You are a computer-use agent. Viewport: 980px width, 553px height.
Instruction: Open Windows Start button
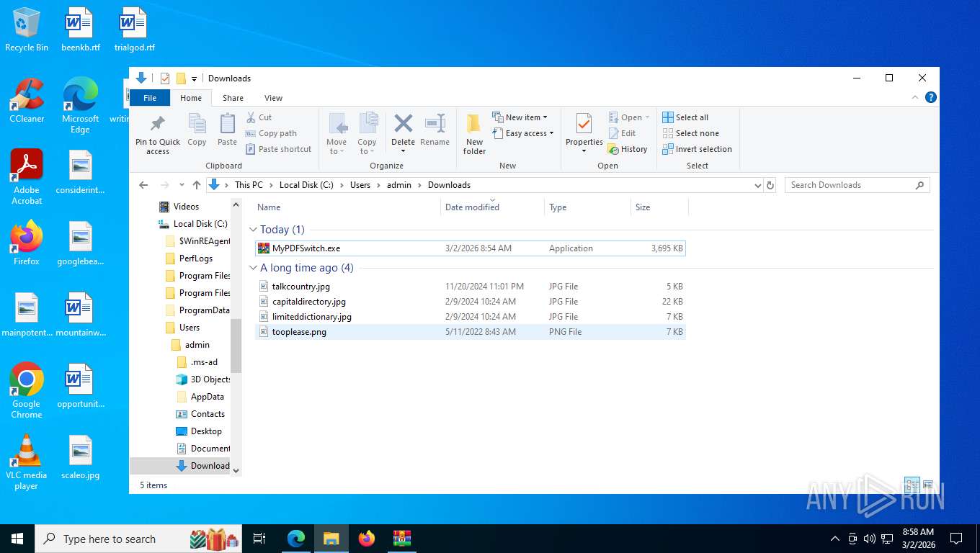point(17,539)
